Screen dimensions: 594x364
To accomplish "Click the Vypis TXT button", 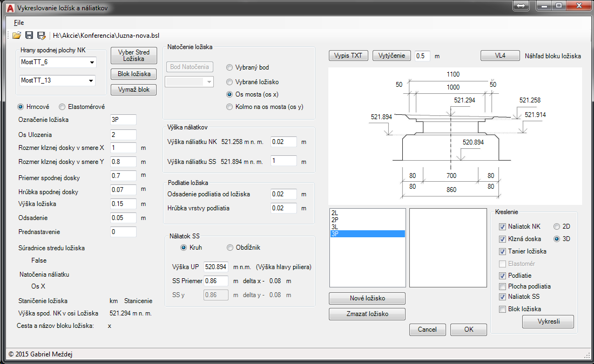I will pyautogui.click(x=348, y=56).
